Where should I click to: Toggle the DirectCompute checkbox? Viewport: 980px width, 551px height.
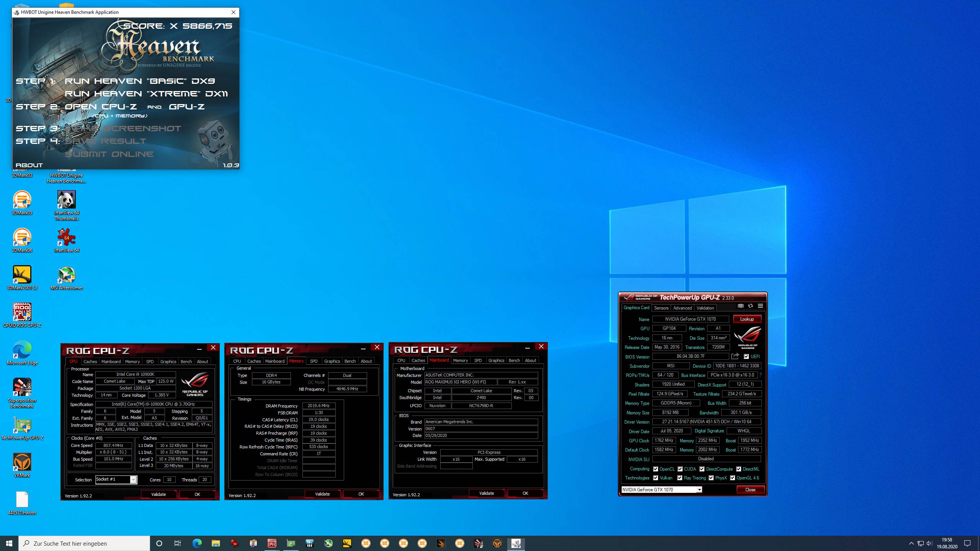point(702,469)
